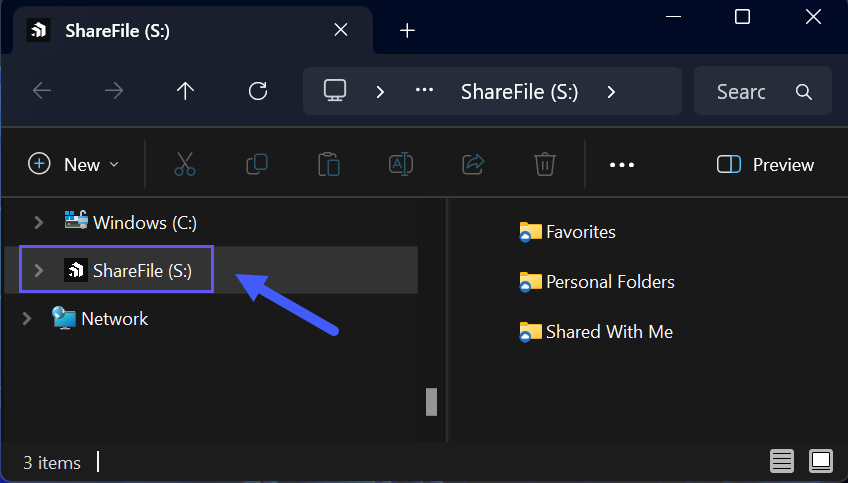Minimize the File Explorer window
848x483 pixels.
pos(673,17)
